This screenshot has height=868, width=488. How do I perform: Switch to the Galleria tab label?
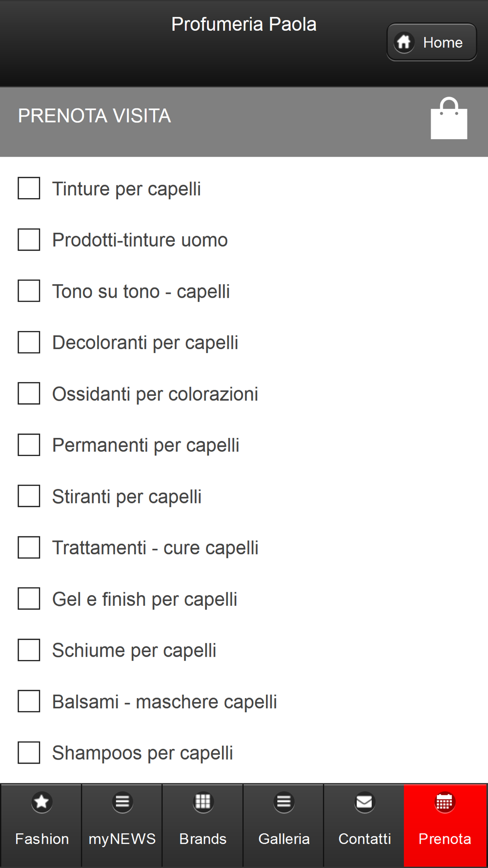click(284, 839)
